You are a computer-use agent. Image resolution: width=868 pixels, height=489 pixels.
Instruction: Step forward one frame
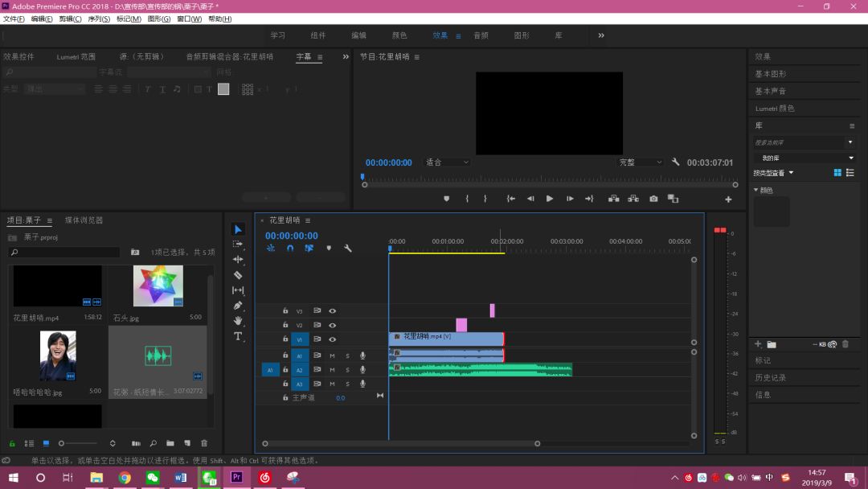(570, 199)
